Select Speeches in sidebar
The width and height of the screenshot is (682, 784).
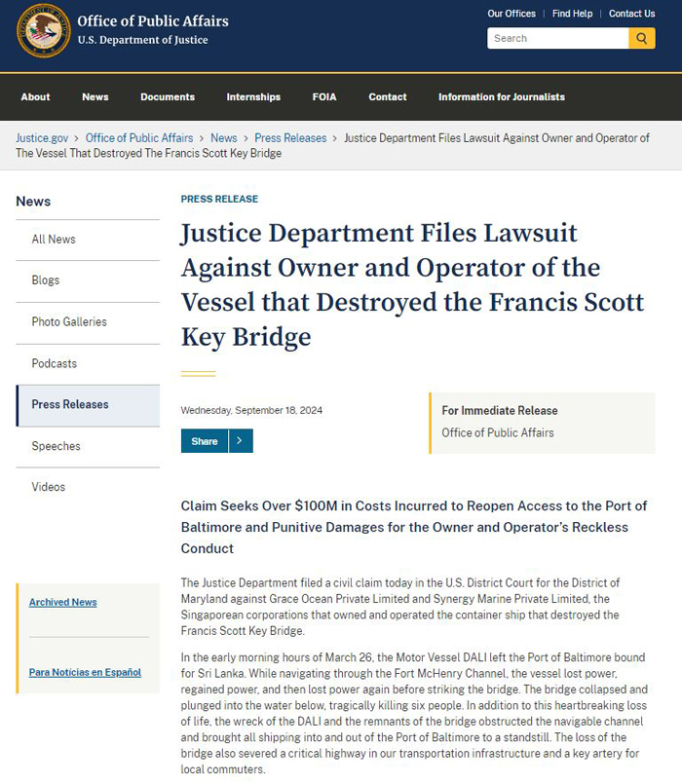tap(88, 446)
